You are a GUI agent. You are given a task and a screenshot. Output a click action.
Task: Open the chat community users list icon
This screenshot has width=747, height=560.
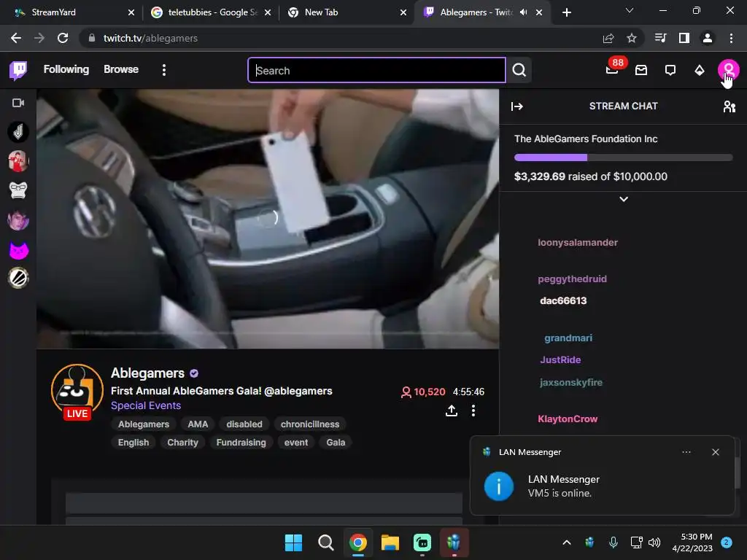click(x=729, y=106)
